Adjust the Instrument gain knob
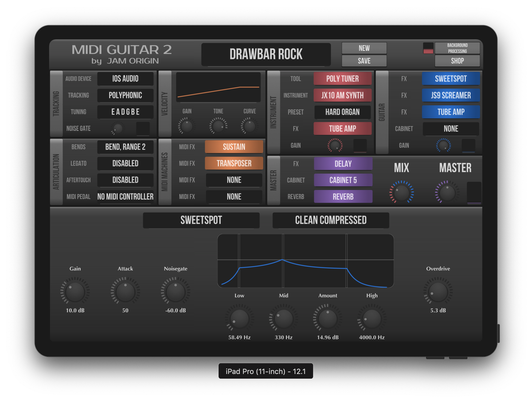532x402 pixels. 335,145
